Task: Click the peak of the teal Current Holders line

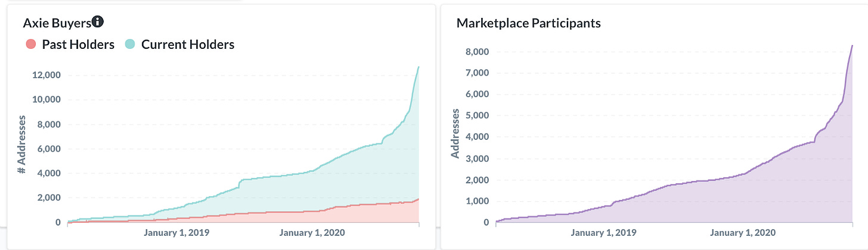Action: point(418,67)
